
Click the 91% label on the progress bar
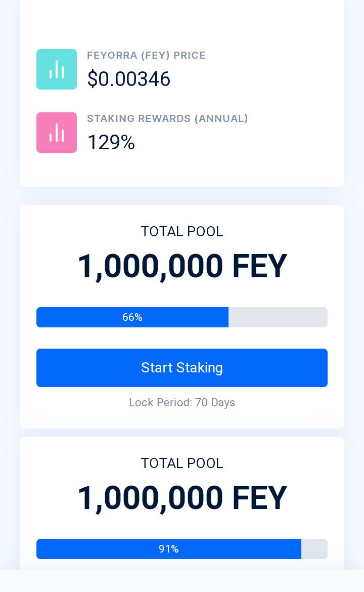pyautogui.click(x=169, y=549)
